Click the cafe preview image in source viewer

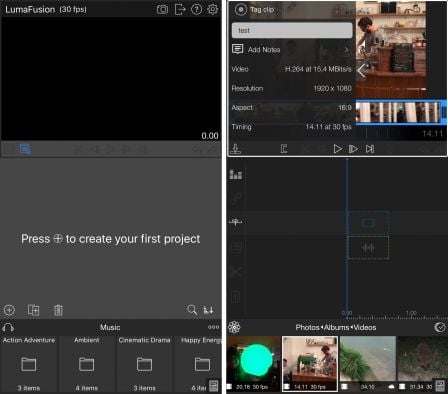point(391,50)
